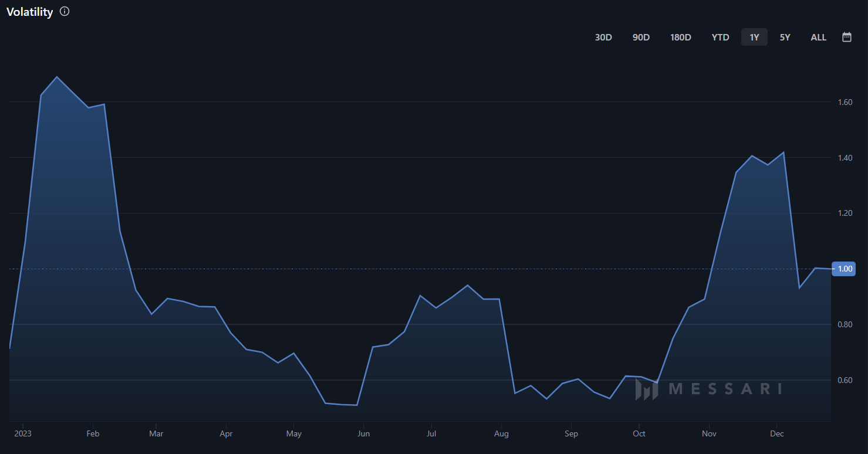Click the active 1Y range button
Viewport: 868px width, 454px height.
coord(754,37)
